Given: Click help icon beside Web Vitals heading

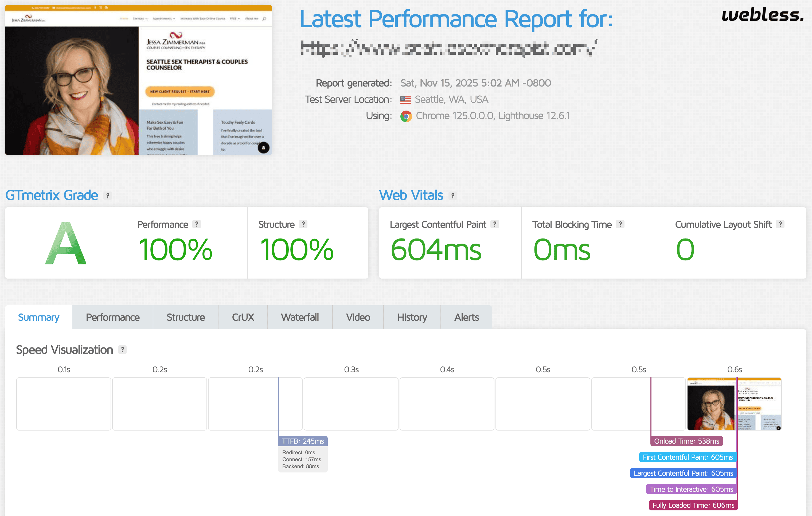Looking at the screenshot, I should click(x=453, y=196).
